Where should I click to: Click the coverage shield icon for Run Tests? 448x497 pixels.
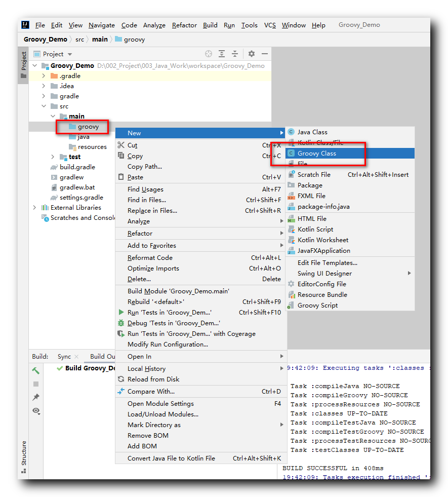(x=121, y=333)
